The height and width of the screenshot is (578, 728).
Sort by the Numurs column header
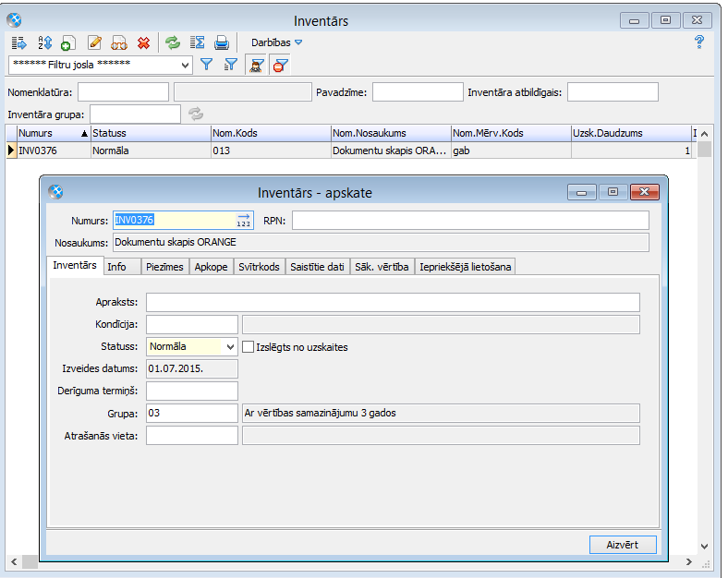pos(53,133)
